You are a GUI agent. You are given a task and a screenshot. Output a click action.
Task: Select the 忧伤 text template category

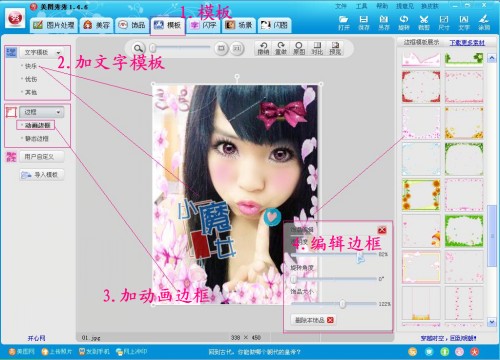[x=31, y=79]
